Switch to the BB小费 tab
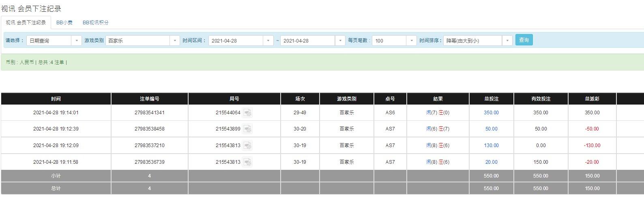 click(x=64, y=23)
